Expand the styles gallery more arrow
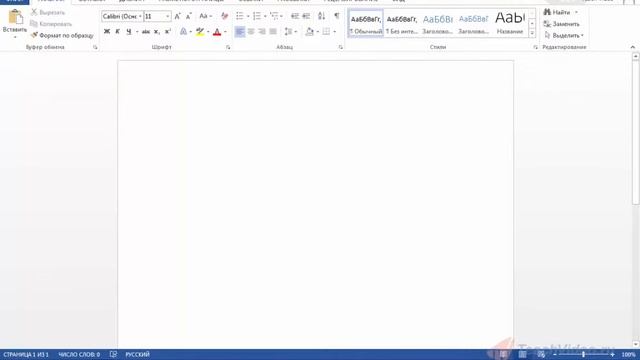The image size is (640, 360). tap(532, 34)
